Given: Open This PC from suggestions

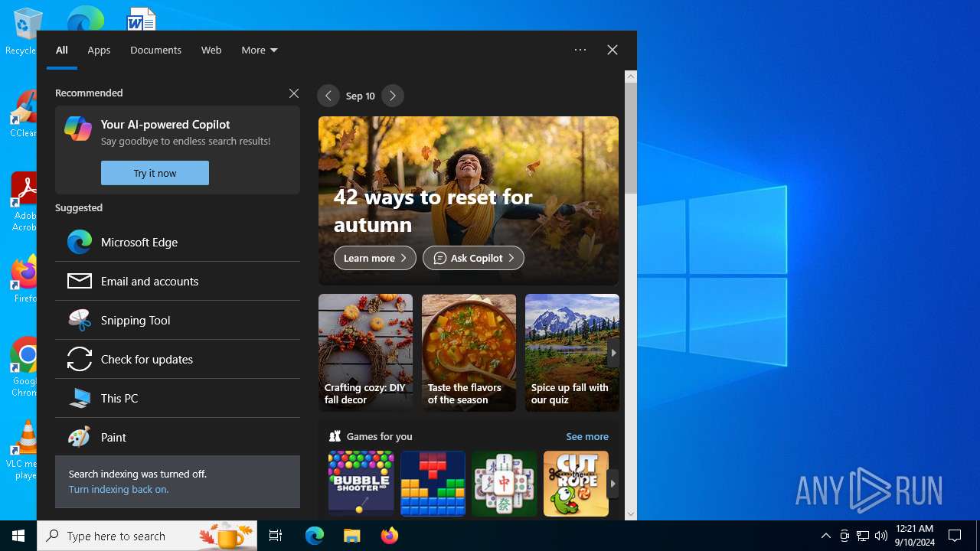Looking at the screenshot, I should pyautogui.click(x=178, y=398).
